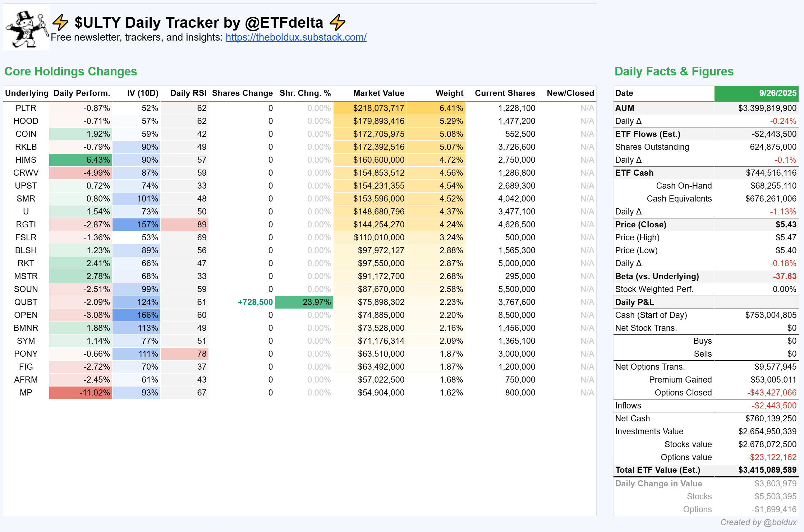Select the AUM value $3,399,819,900

click(767, 108)
